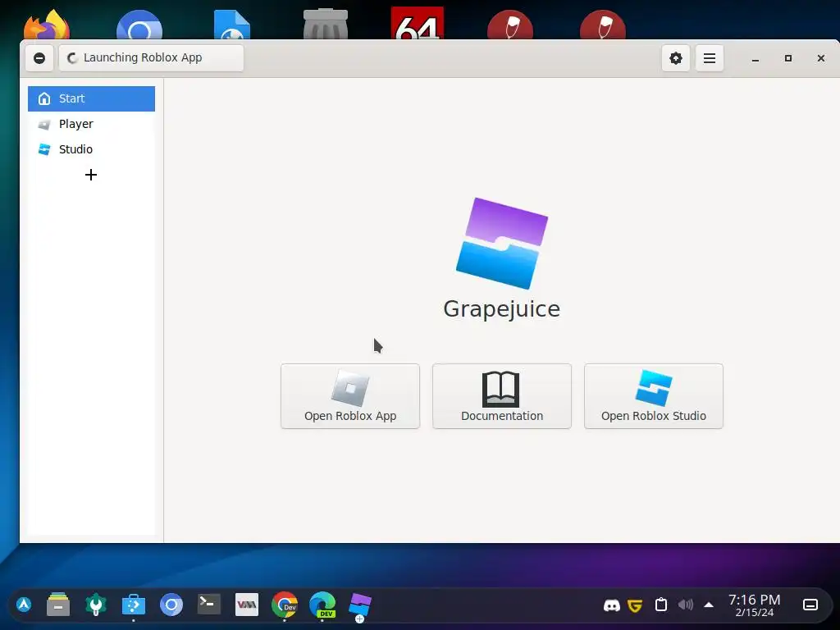
Task: Open the software store bag in the taskbar
Action: point(134,605)
